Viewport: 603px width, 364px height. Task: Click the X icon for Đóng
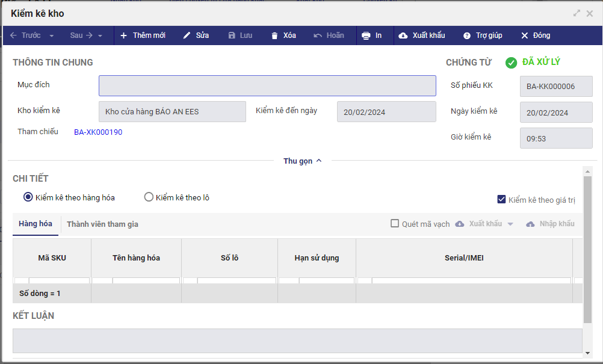(525, 35)
